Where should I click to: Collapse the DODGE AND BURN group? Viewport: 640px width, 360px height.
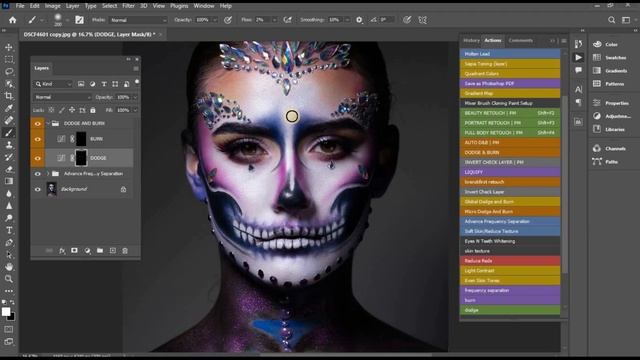[48, 123]
